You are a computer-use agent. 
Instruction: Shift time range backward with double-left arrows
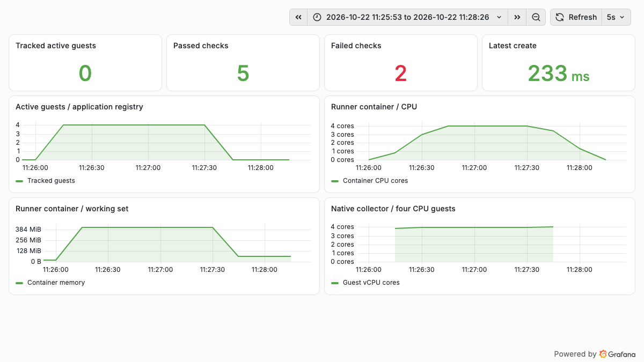pyautogui.click(x=298, y=17)
